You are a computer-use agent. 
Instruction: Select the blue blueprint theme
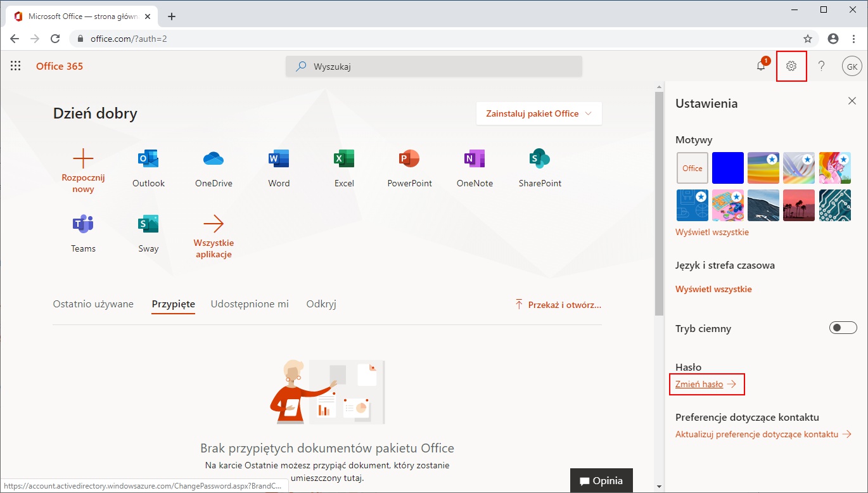point(692,205)
